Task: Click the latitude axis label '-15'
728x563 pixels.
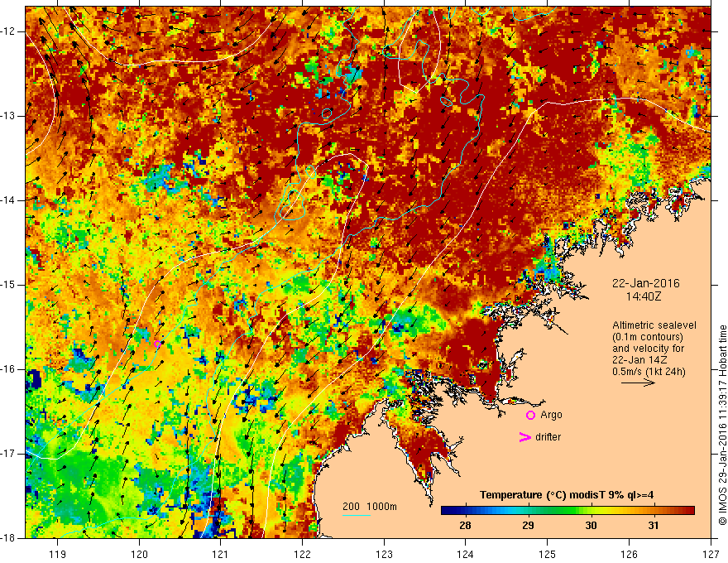Action: tap(8, 285)
